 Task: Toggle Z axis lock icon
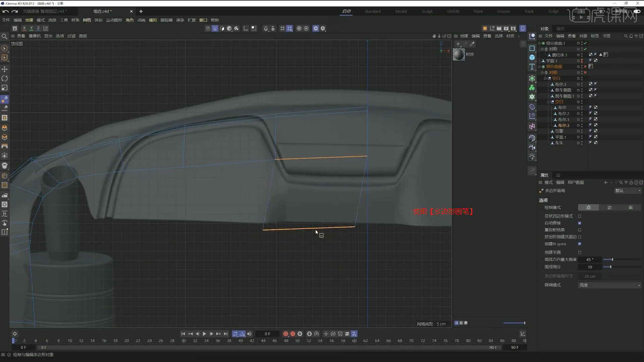(x=38, y=28)
